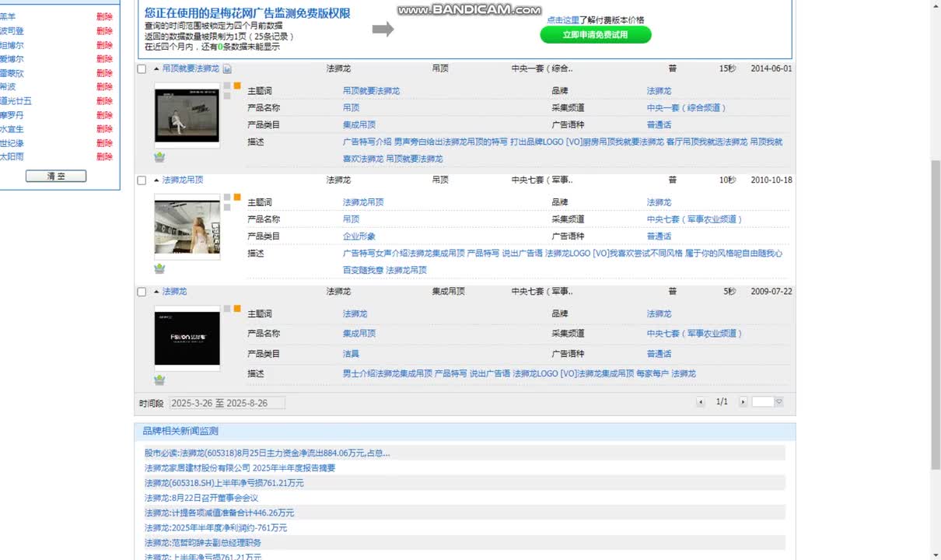The width and height of the screenshot is (941, 560).
Task: Collapse the 吊顶就要法狮龙 ad details
Action: point(156,69)
